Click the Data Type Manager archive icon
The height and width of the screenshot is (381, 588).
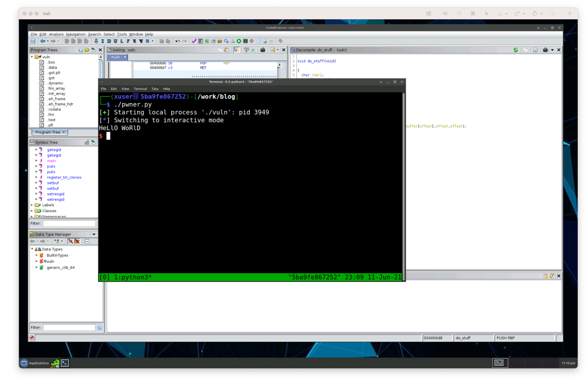[32, 234]
